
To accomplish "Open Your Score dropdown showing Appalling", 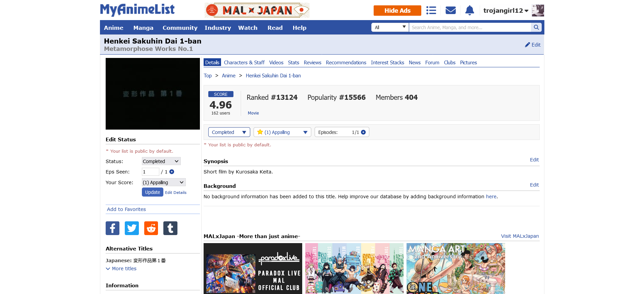I will (163, 182).
